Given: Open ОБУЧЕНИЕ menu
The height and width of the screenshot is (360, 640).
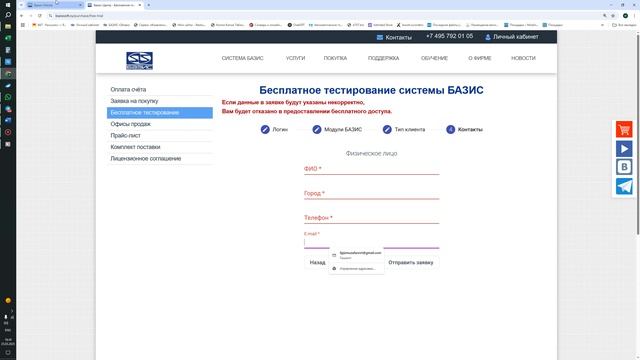Looking at the screenshot, I should [434, 58].
